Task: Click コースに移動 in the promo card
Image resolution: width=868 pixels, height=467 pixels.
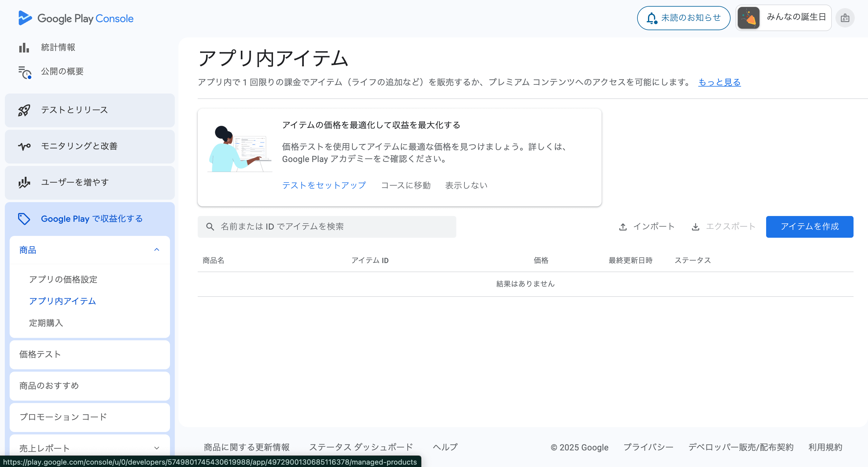Action: pyautogui.click(x=406, y=186)
